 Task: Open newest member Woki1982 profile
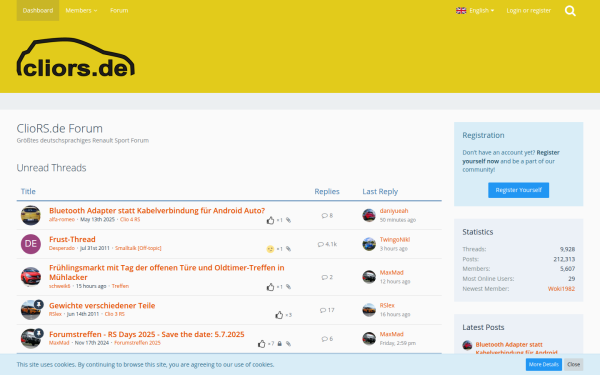point(561,289)
